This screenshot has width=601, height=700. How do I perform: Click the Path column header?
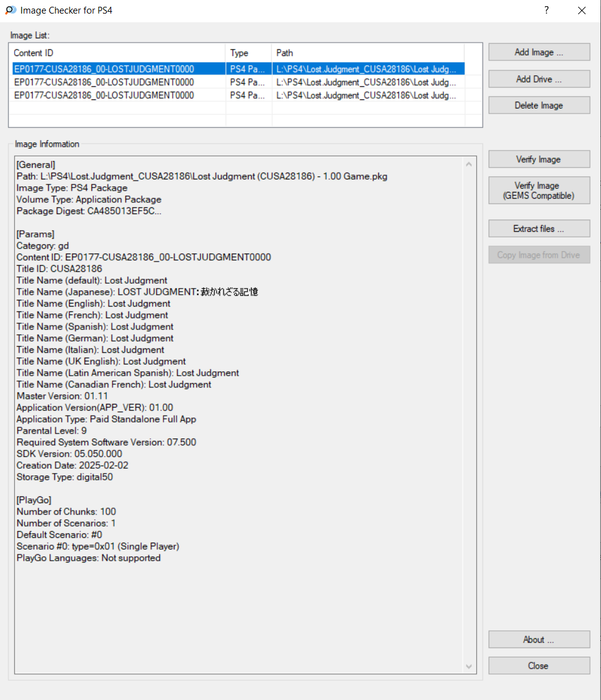pyautogui.click(x=368, y=52)
